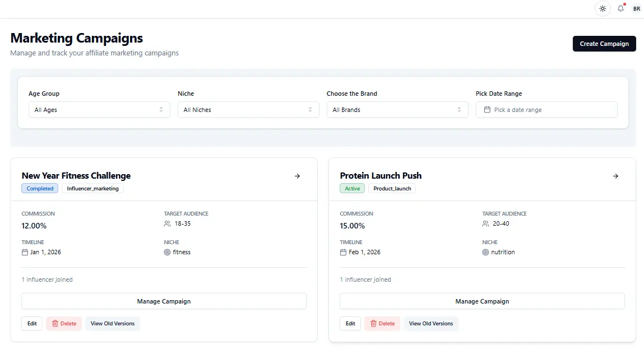Click the people icon beside 20-40
644x350 pixels.
(485, 223)
